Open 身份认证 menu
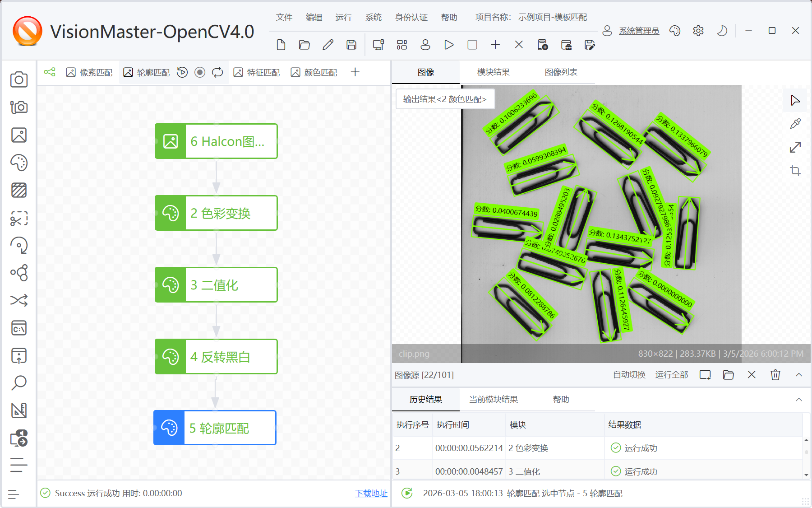This screenshot has height=508, width=812. [411, 17]
